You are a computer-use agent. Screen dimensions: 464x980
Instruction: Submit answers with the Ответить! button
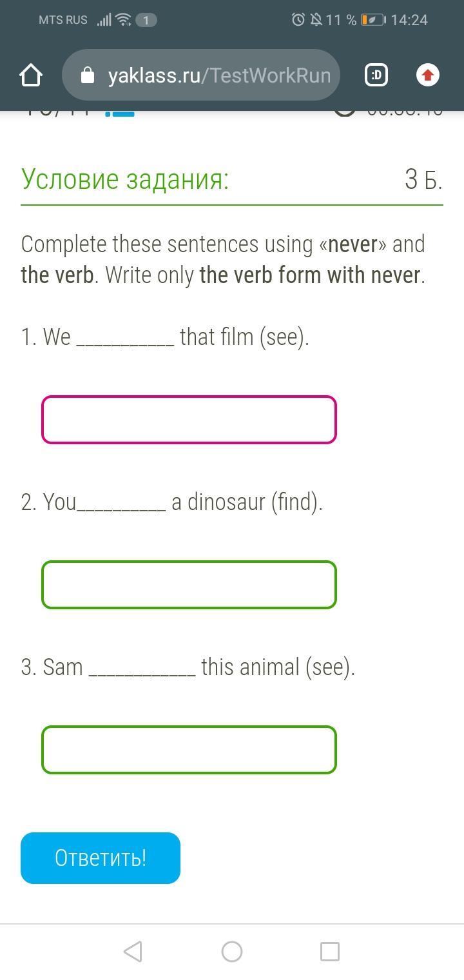coord(101,858)
